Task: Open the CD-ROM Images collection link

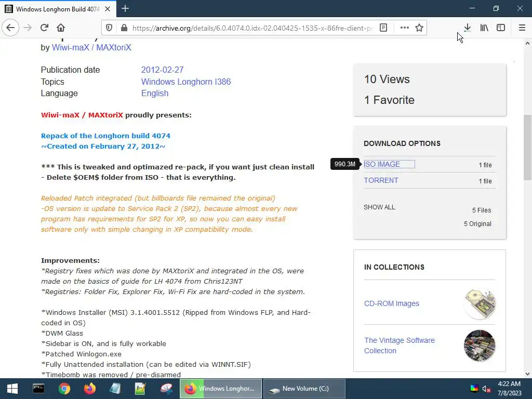Action: coord(392,303)
